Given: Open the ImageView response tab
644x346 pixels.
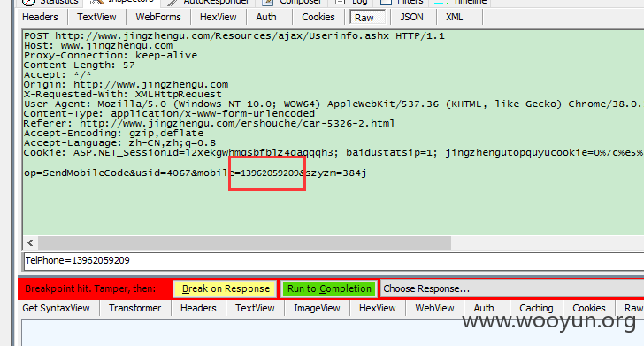Looking at the screenshot, I should point(317,308).
